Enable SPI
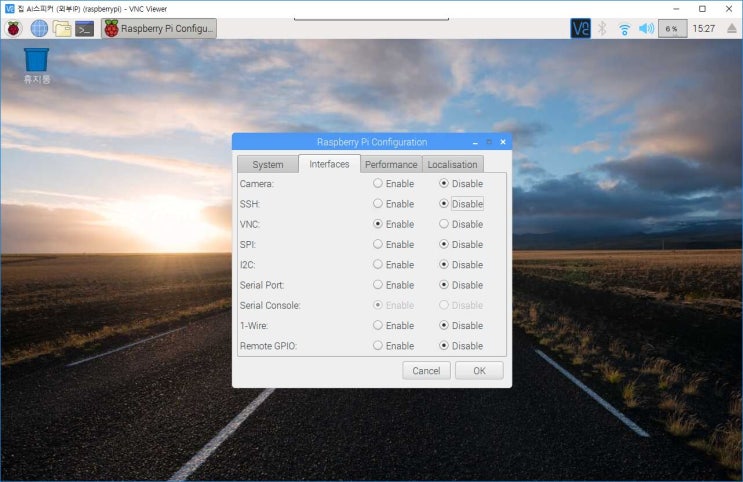The height and width of the screenshot is (482, 743). click(x=393, y=245)
